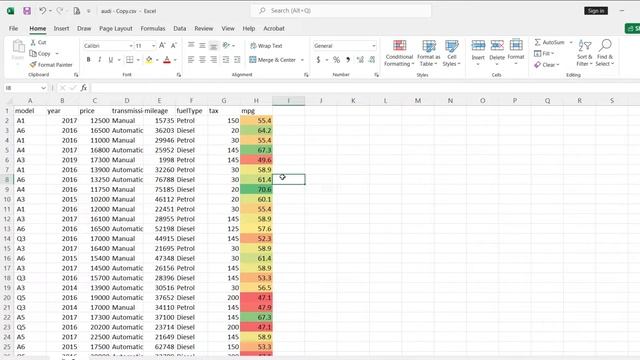Open Font settings dialog launcher
The height and width of the screenshot is (360, 640).
click(178, 75)
